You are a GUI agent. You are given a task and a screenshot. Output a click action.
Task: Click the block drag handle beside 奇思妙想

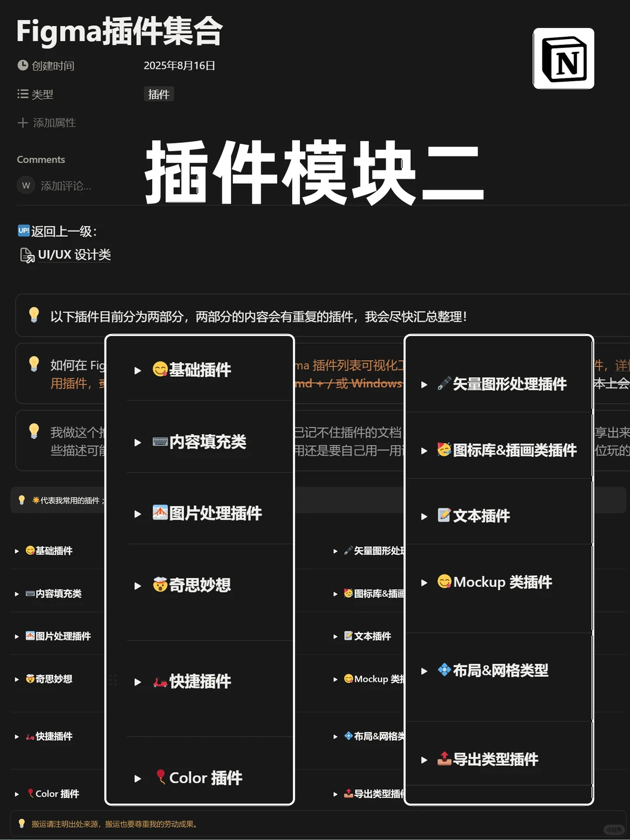[113, 680]
